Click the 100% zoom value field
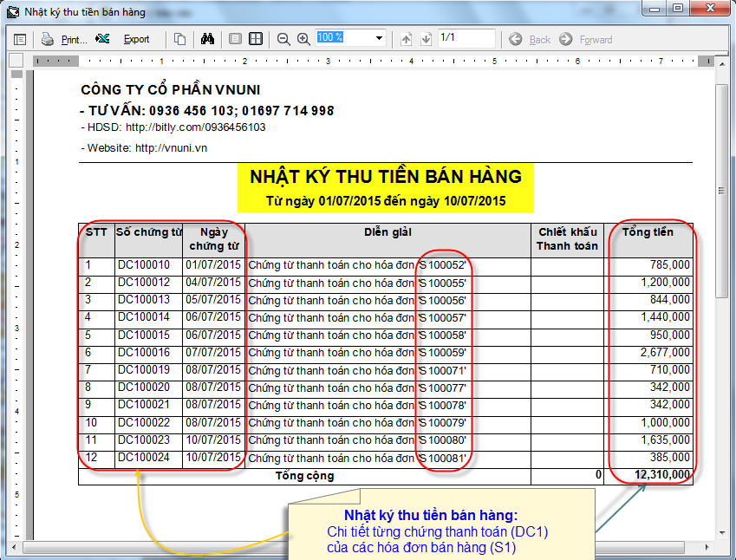The width and height of the screenshot is (736, 560). point(343,38)
